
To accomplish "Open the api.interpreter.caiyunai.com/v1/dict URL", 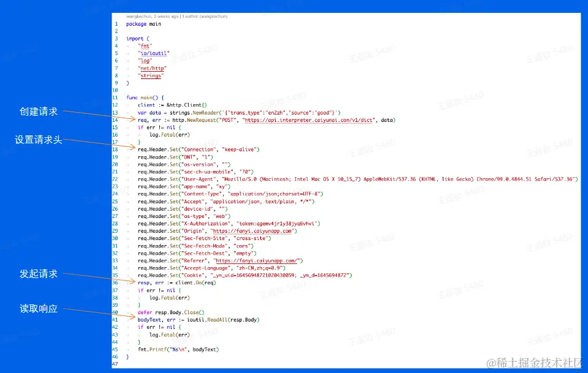I will 309,120.
